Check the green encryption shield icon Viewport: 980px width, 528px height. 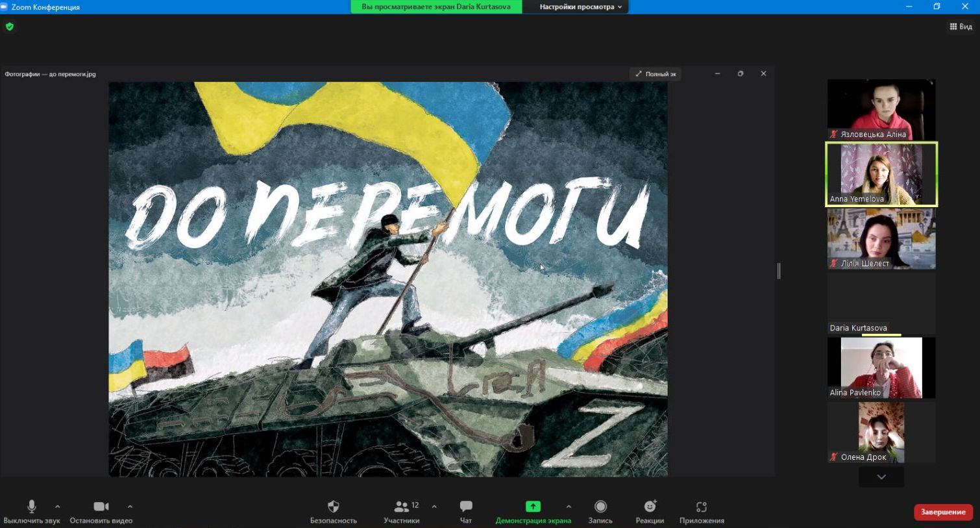click(10, 27)
